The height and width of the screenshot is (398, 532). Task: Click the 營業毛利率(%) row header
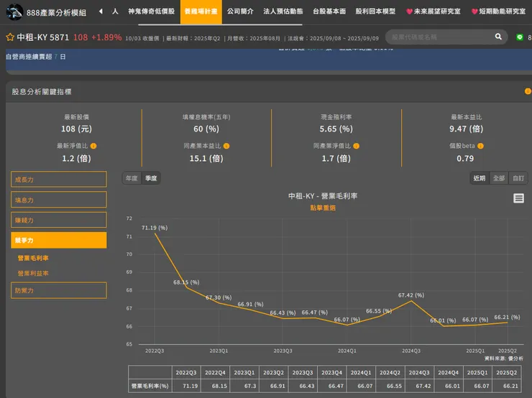point(150,386)
